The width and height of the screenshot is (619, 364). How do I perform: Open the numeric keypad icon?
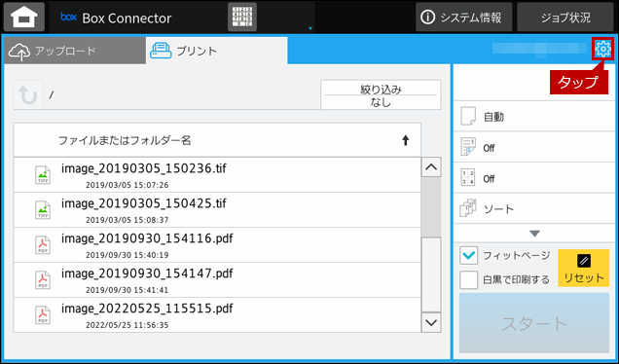pos(242,17)
